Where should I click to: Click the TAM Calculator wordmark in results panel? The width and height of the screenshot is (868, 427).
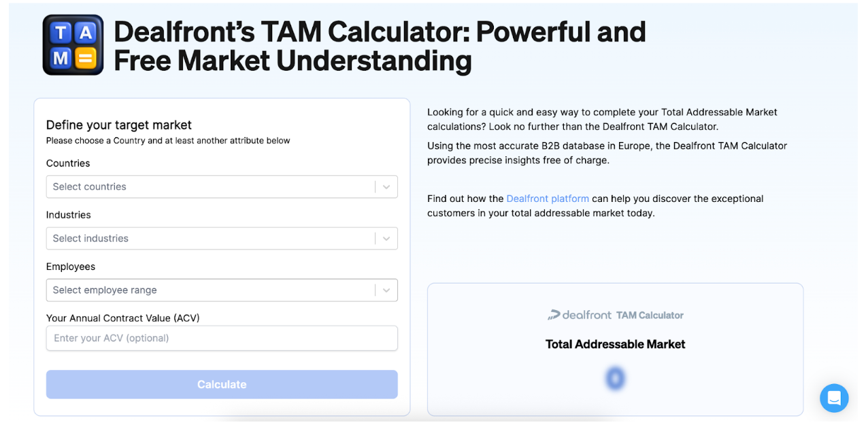pyautogui.click(x=650, y=315)
